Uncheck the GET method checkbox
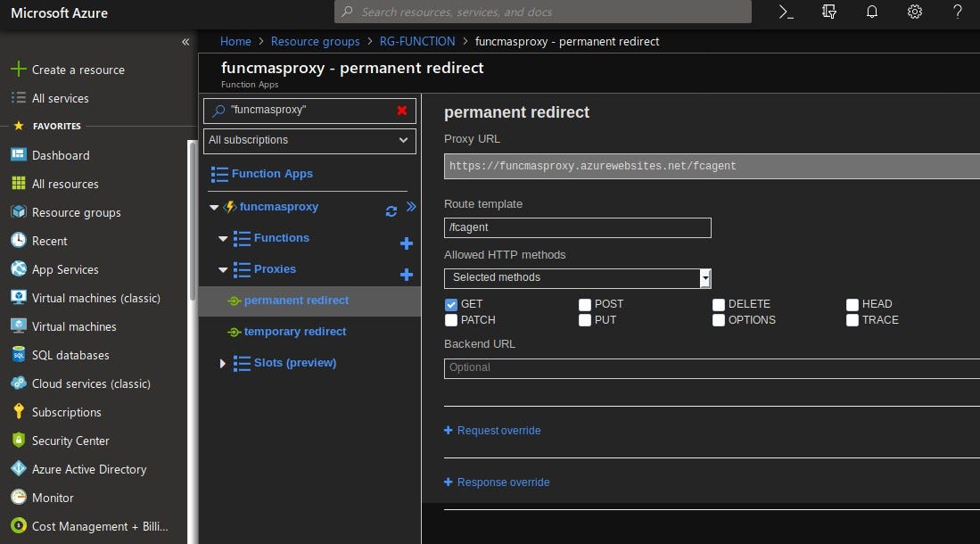Image resolution: width=980 pixels, height=544 pixels. click(450, 304)
